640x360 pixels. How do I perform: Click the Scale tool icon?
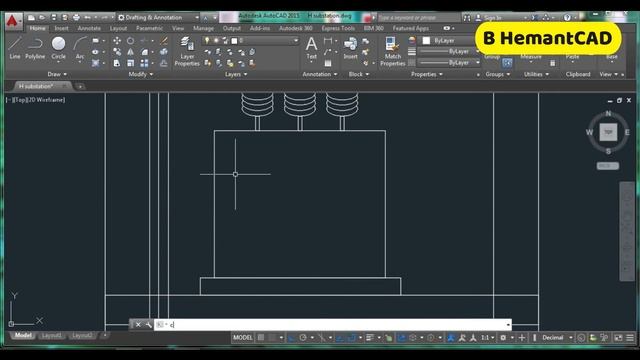(x=130, y=63)
